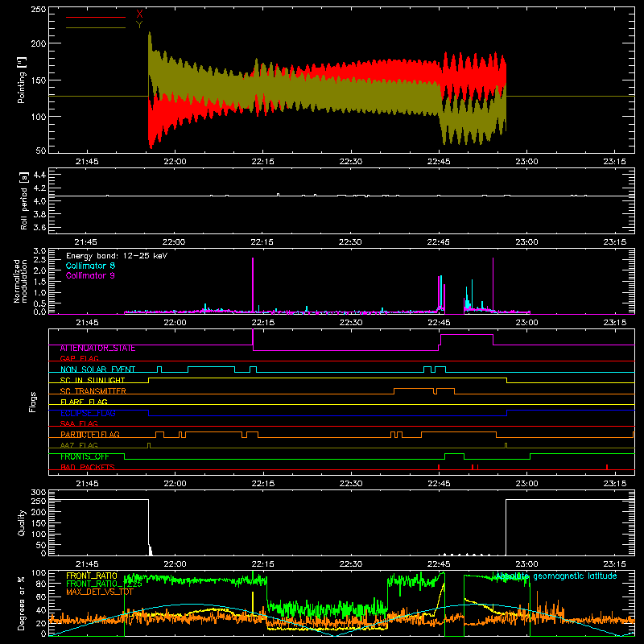Click the Flags axis title
The height and width of the screenshot is (644, 644).
pyautogui.click(x=32, y=402)
